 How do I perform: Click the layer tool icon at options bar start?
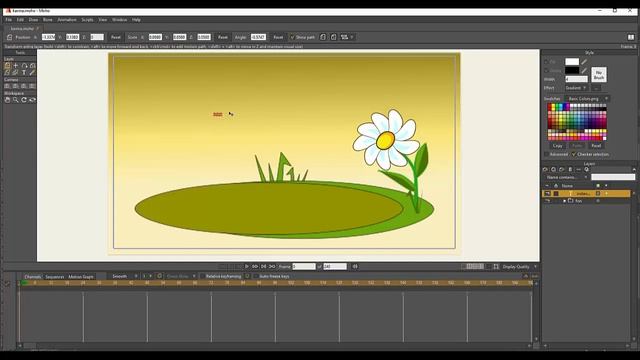click(9, 37)
